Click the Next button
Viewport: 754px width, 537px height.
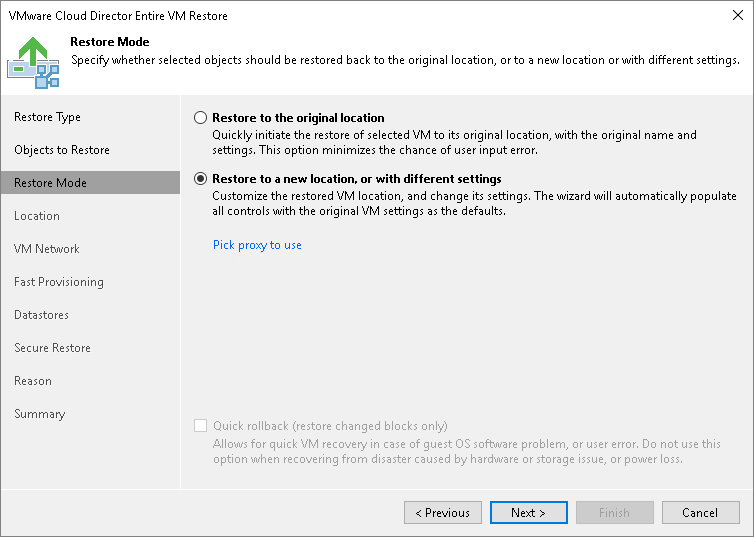pyautogui.click(x=528, y=512)
